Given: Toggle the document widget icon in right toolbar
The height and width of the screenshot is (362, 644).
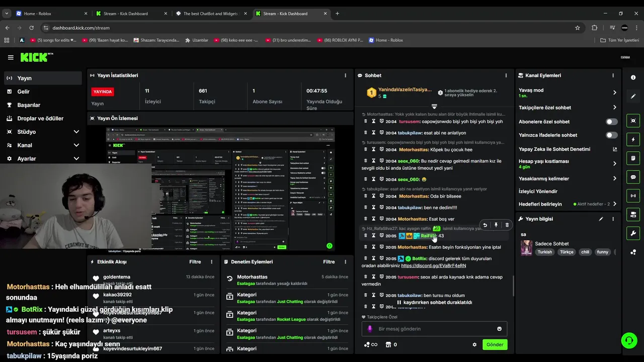Looking at the screenshot, I should [x=633, y=158].
